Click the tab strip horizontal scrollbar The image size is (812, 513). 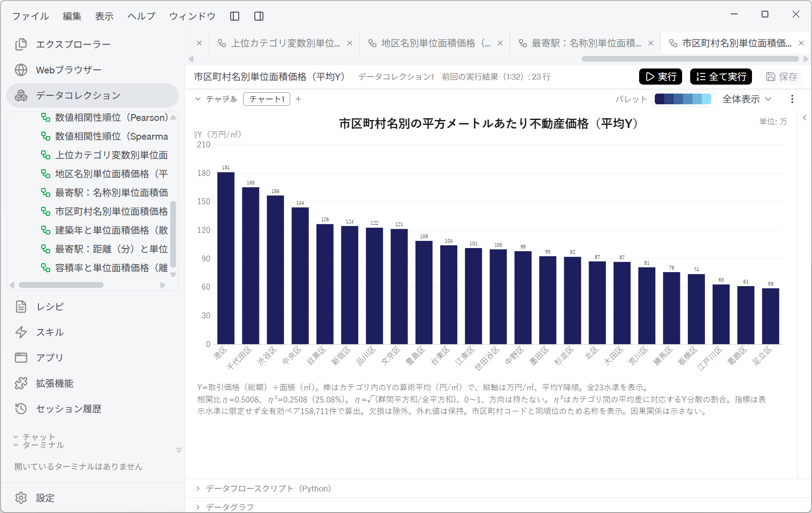pos(690,59)
